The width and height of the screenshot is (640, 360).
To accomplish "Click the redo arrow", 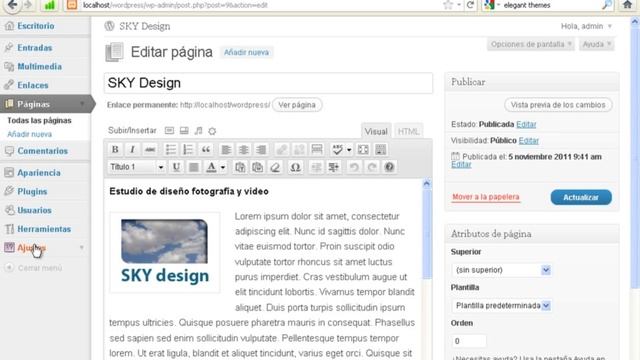I will (x=371, y=167).
